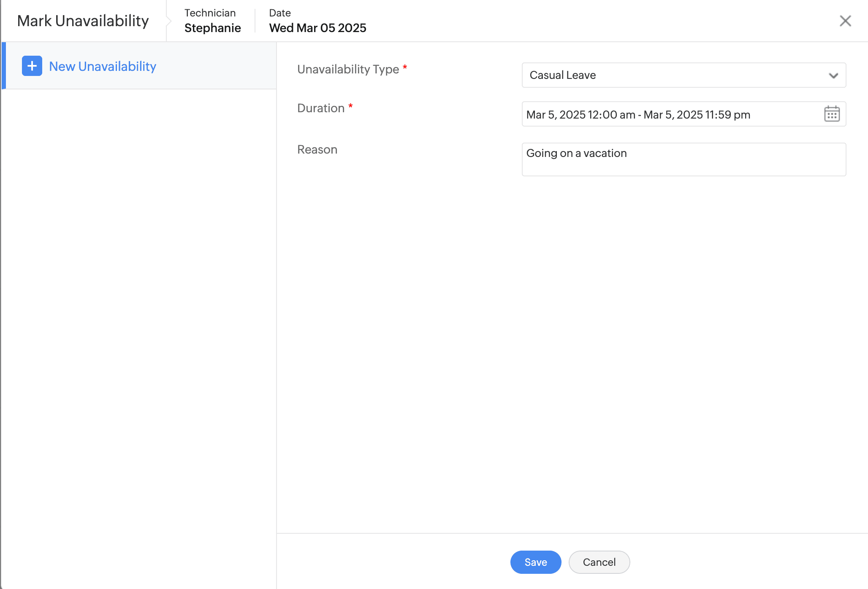
Task: Open the calendar picker icon
Action: point(832,114)
